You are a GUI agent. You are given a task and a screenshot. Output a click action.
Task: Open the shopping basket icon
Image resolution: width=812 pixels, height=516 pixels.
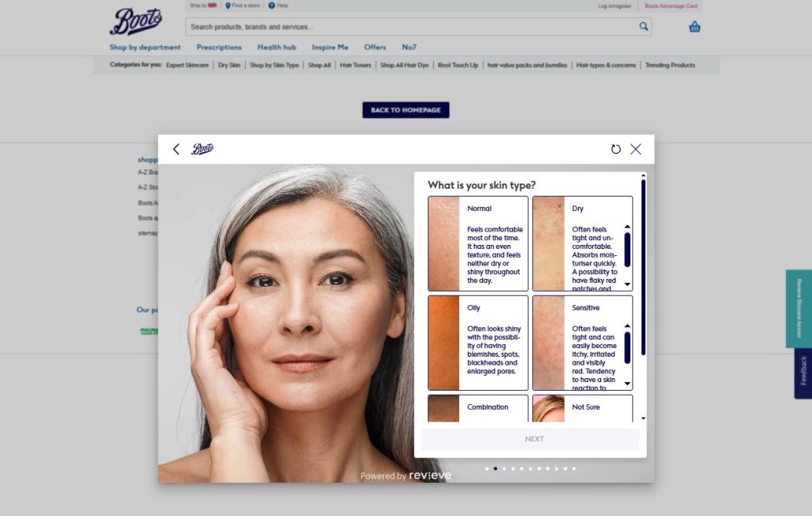694,26
